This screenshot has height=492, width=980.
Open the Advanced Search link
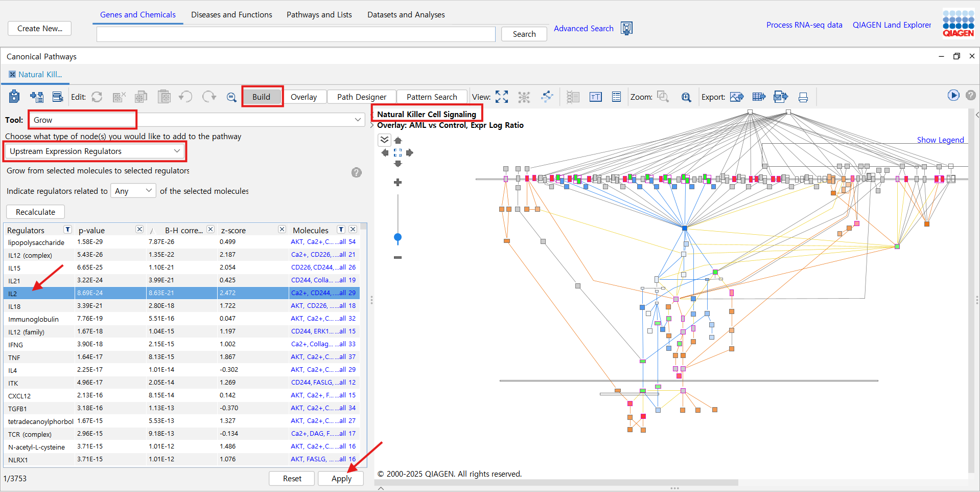click(x=584, y=29)
